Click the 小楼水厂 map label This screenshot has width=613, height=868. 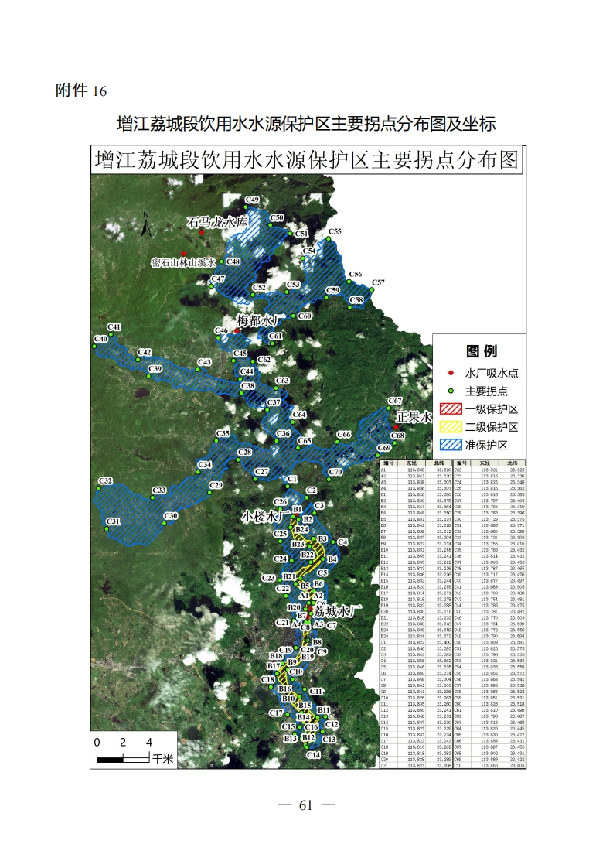pyautogui.click(x=265, y=514)
